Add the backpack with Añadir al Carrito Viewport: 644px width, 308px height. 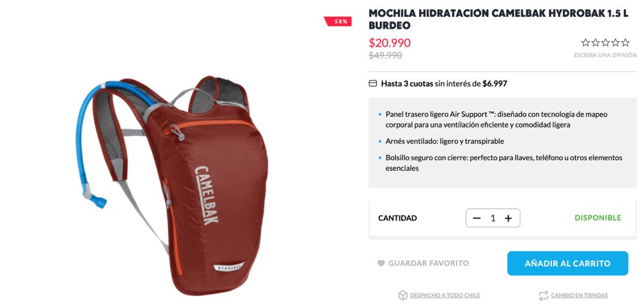[567, 263]
